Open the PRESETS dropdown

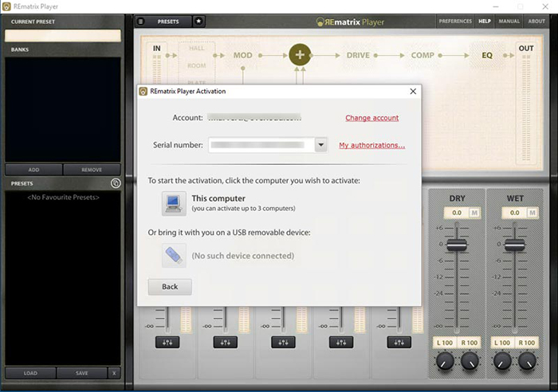(168, 22)
